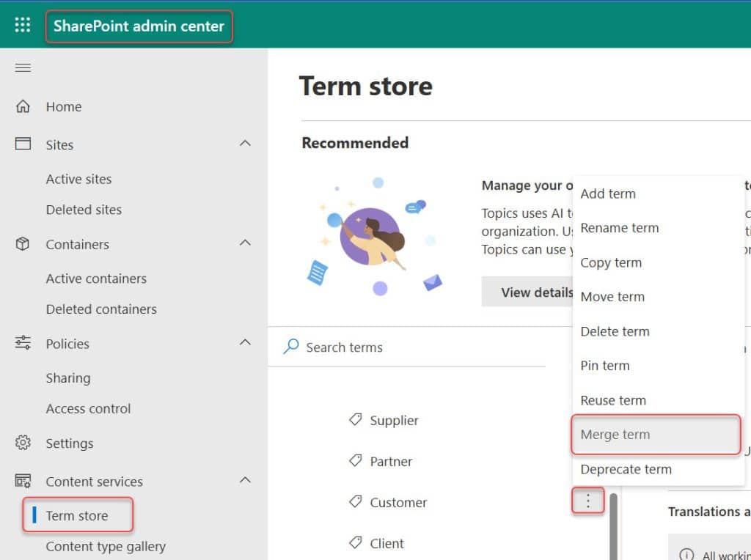This screenshot has height=560, width=751.
Task: Choose Merge term from context menu
Action: coord(656,435)
